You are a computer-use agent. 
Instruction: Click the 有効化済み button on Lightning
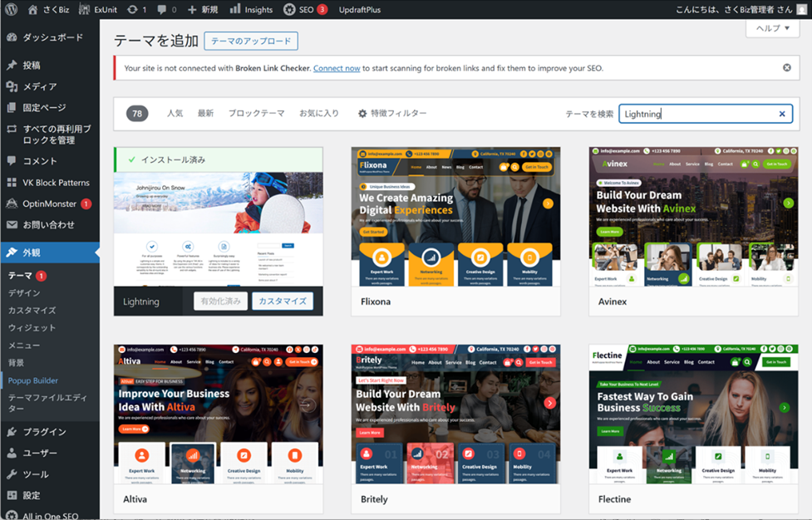coord(220,302)
